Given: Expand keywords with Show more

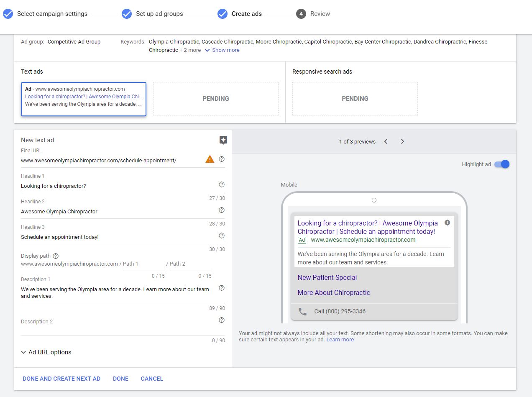Looking at the screenshot, I should tap(222, 50).
